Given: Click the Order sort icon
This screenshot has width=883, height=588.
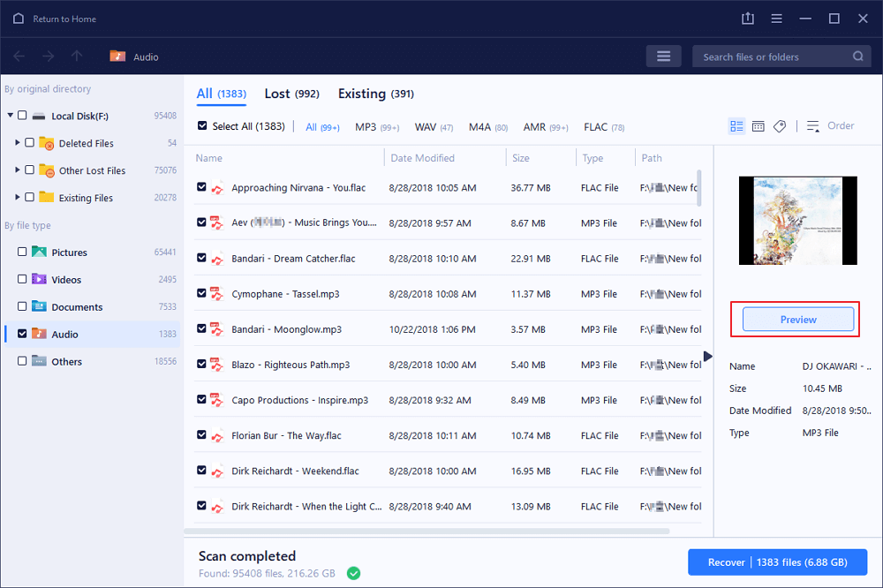Looking at the screenshot, I should coord(813,126).
